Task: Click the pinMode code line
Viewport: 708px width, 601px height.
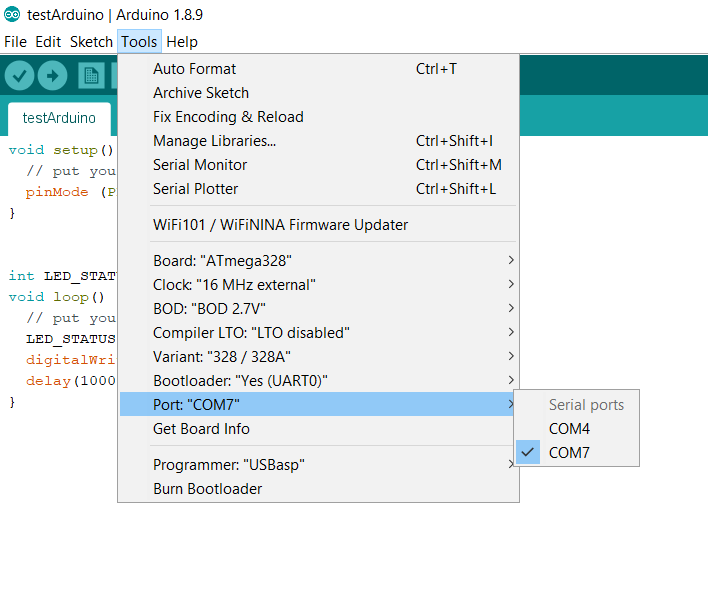Action: tap(70, 192)
